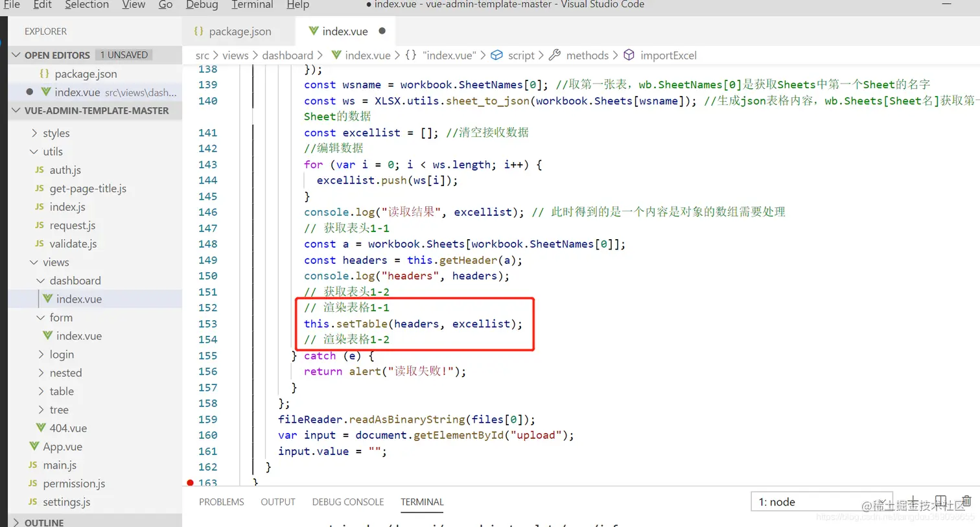Viewport: 980px width, 527px height.
Task: Switch to the package.json editor tab
Action: pos(239,31)
